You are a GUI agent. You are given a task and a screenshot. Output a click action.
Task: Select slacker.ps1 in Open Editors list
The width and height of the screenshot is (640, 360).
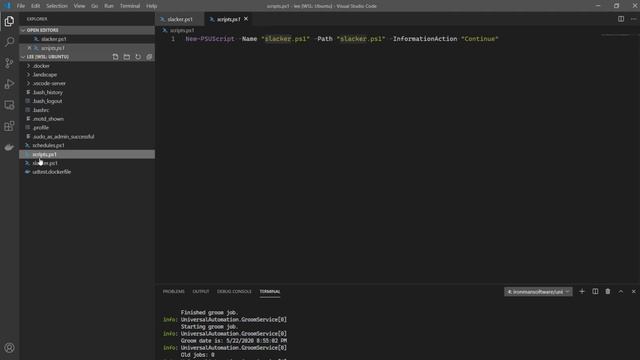87,39
